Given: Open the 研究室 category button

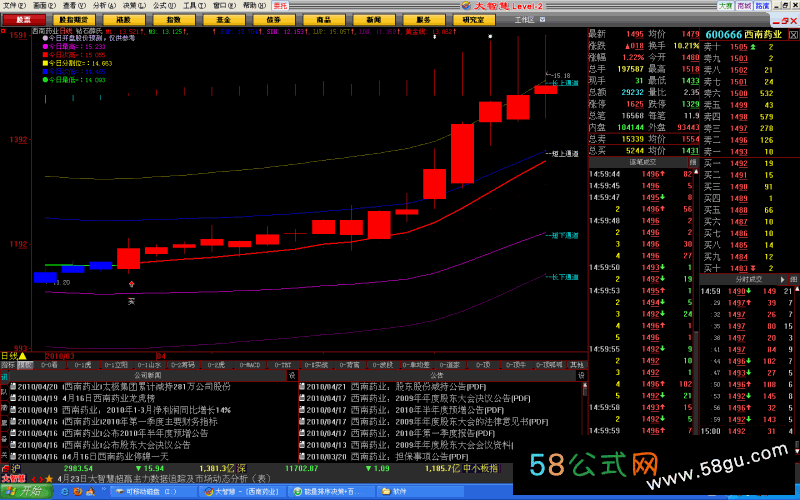Looking at the screenshot, I should pyautogui.click(x=473, y=20).
